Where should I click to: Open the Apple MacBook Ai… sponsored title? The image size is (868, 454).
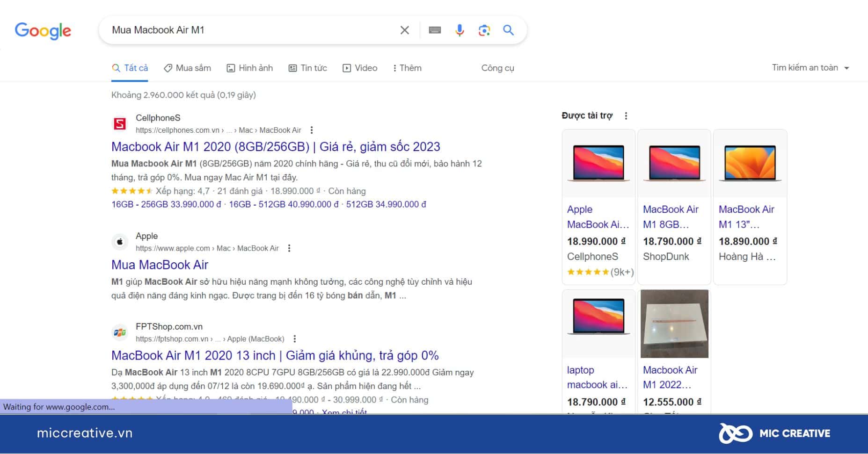tap(598, 217)
